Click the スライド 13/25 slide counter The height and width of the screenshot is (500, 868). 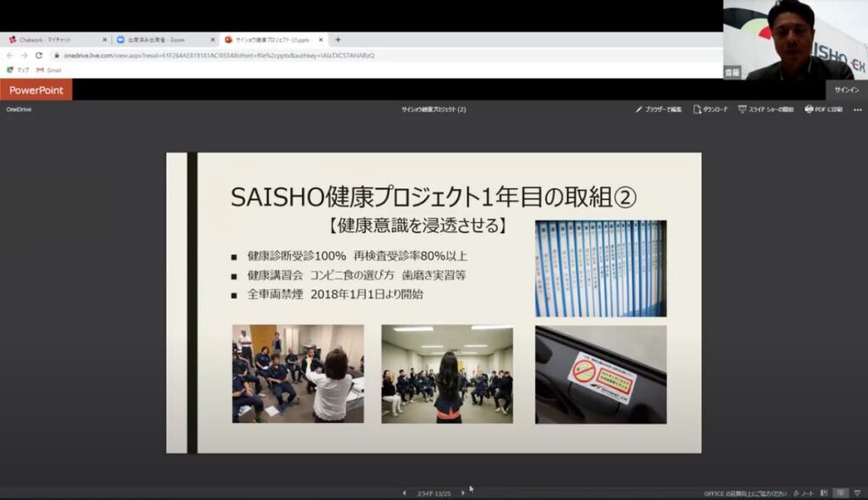(433, 493)
